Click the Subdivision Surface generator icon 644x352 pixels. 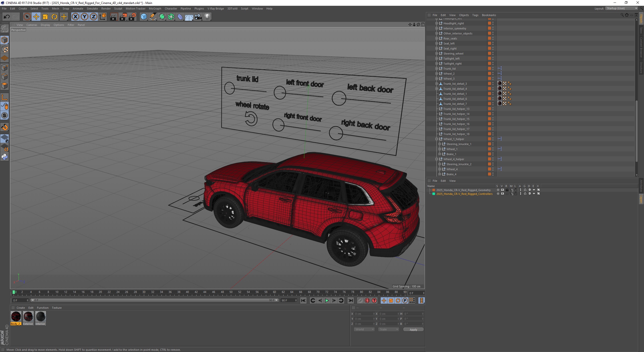[162, 17]
